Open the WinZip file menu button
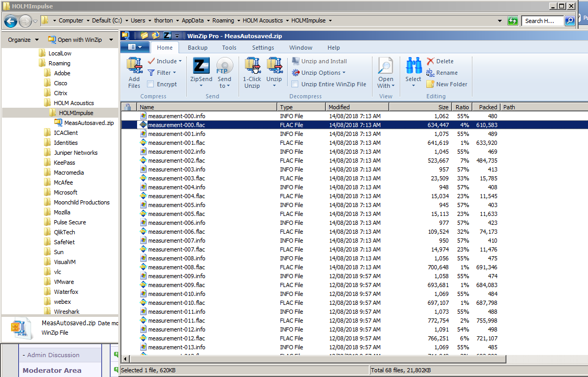The height and width of the screenshot is (377, 588). tap(135, 47)
